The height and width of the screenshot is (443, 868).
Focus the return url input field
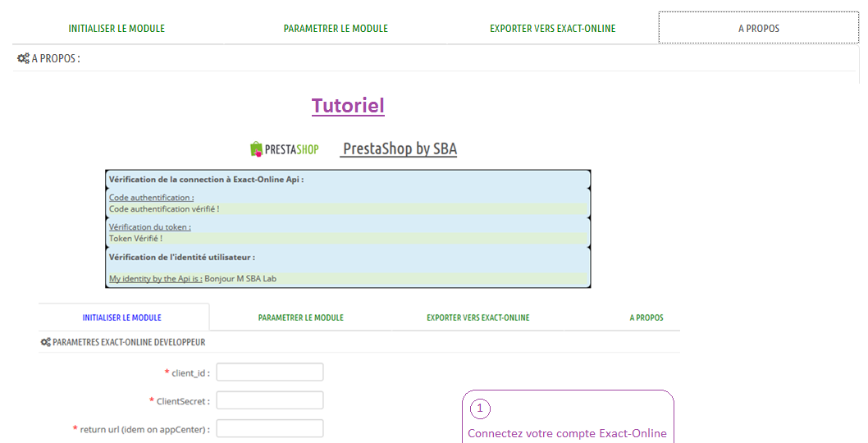[270, 428]
